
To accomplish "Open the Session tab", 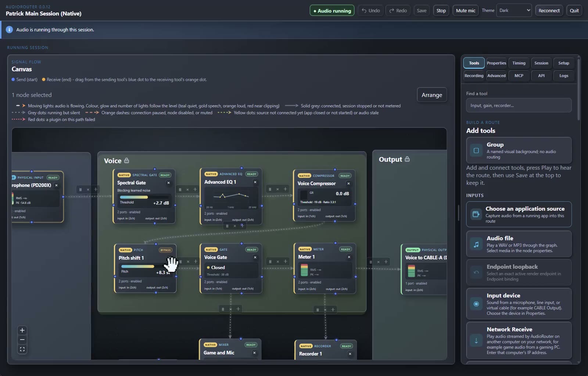I will (541, 63).
